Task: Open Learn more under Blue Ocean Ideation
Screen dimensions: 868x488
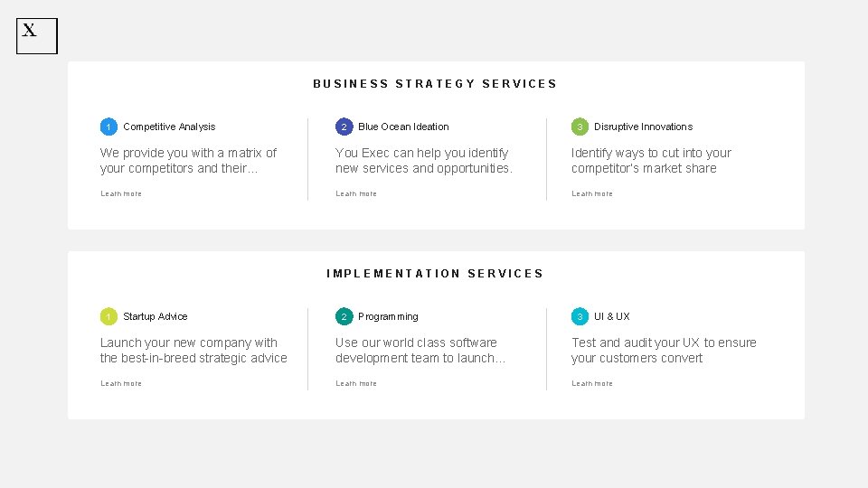Action: pyautogui.click(x=356, y=193)
